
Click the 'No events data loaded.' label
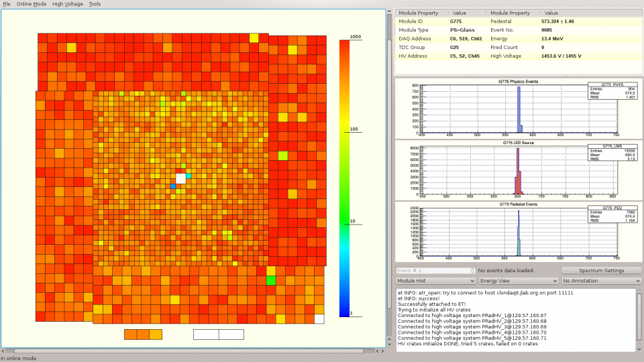coord(506,270)
